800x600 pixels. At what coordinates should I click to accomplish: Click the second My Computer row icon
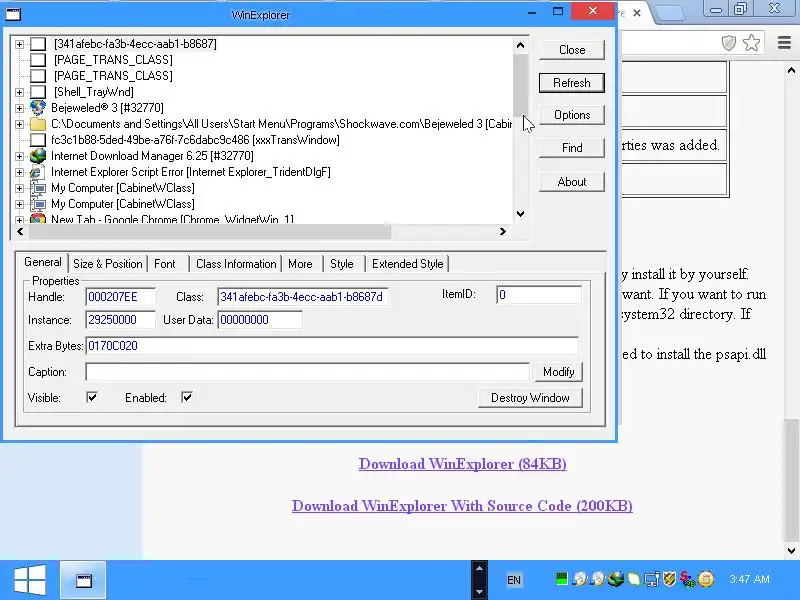pyautogui.click(x=38, y=204)
